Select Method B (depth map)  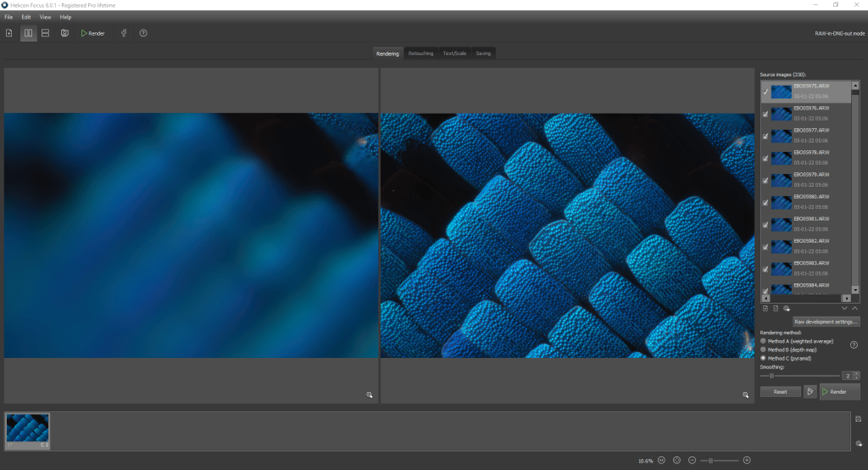click(x=764, y=350)
